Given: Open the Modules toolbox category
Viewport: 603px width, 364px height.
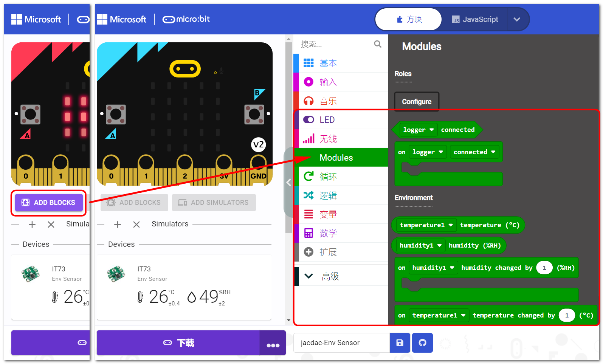Looking at the screenshot, I should 336,158.
